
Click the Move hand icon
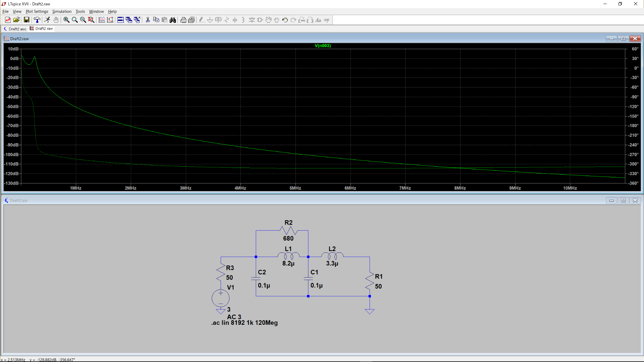click(268, 20)
